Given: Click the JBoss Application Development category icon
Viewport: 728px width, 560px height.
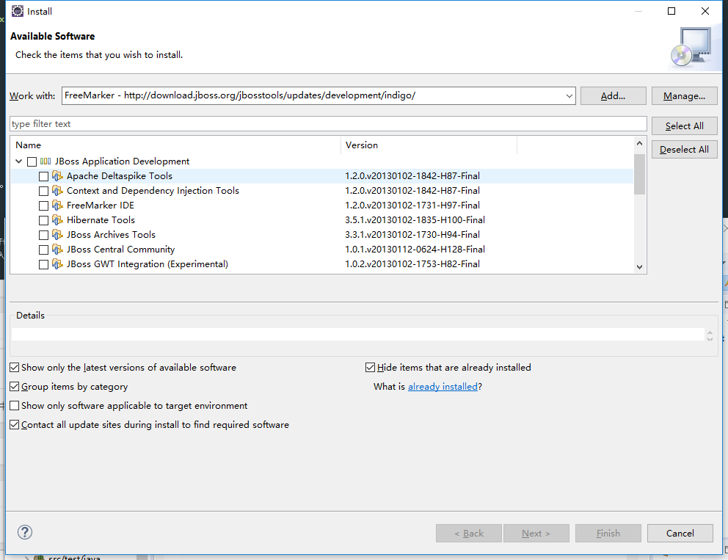Looking at the screenshot, I should coord(45,161).
